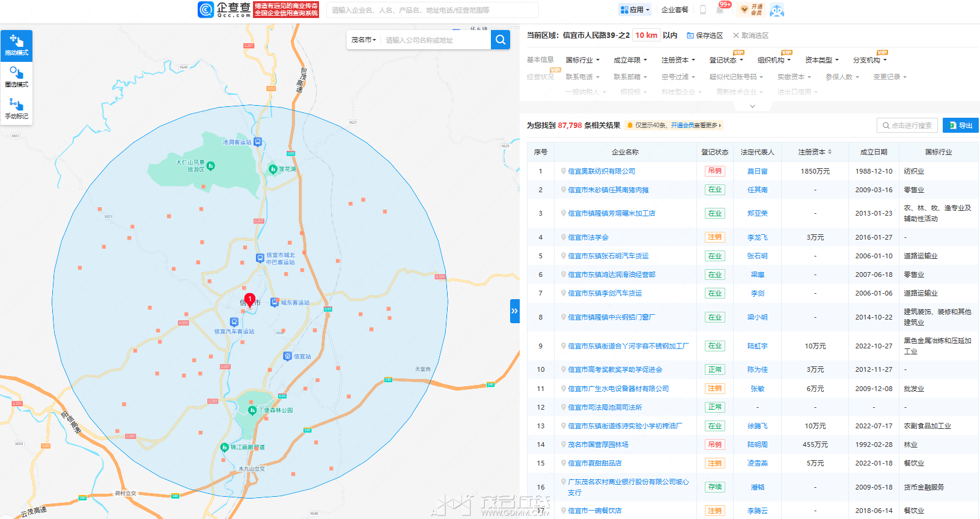Activate the 手动标记 manual marking tool
980x519 pixels.
(16, 109)
